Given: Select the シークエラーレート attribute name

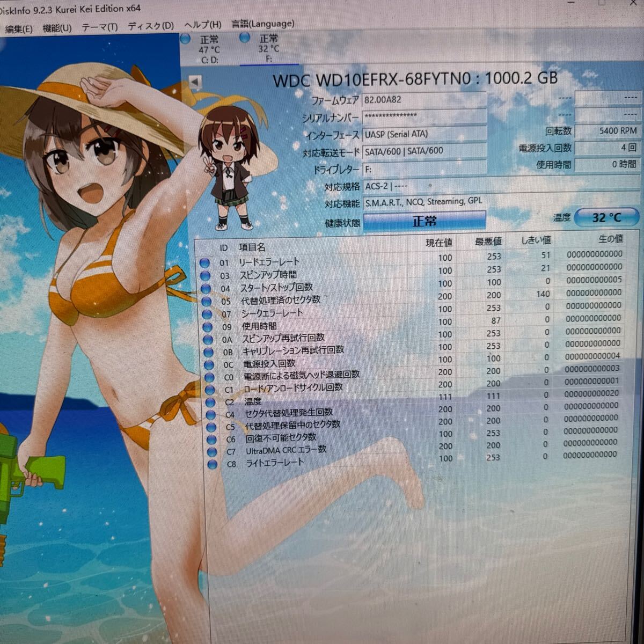Looking at the screenshot, I should pos(272,312).
